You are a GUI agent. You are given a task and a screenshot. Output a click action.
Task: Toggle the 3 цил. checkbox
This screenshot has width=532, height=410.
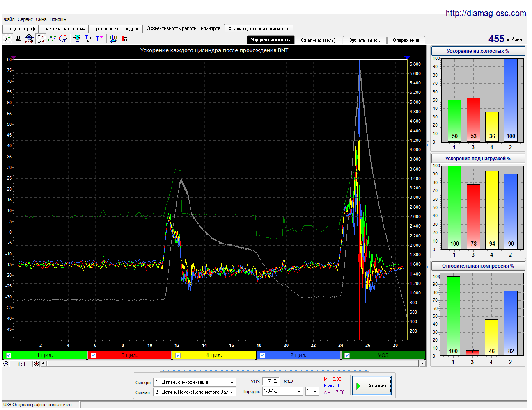(x=94, y=355)
